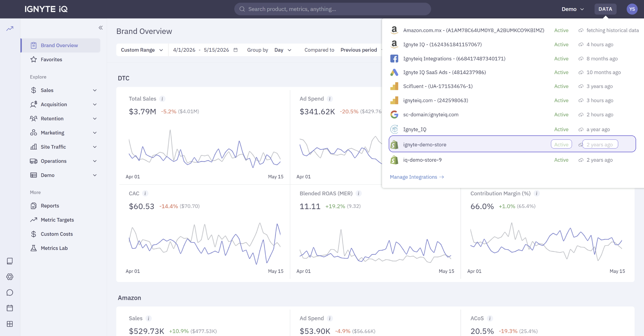This screenshot has height=336, width=644.
Task: Open grid apps icon in left rail
Action: click(x=10, y=324)
